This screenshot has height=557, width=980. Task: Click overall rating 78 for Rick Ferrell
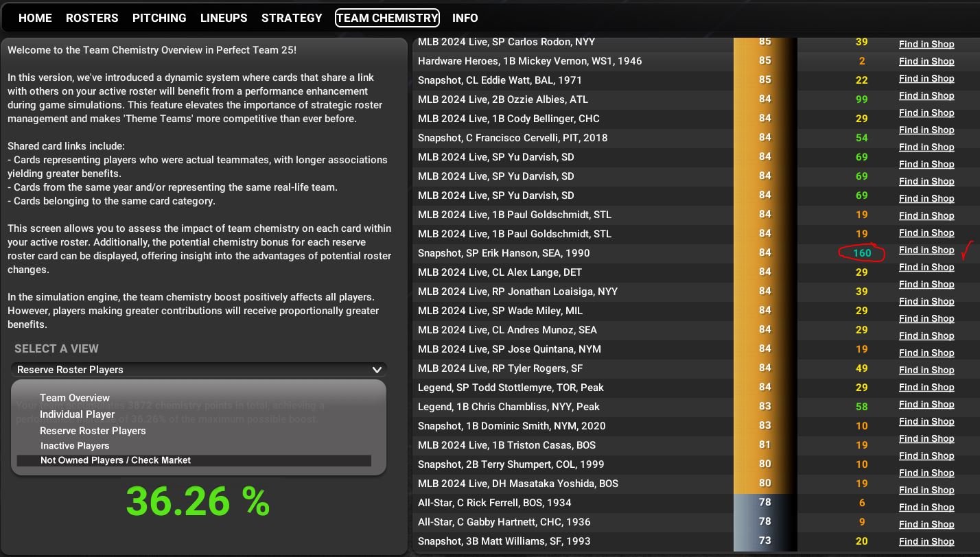coord(765,502)
